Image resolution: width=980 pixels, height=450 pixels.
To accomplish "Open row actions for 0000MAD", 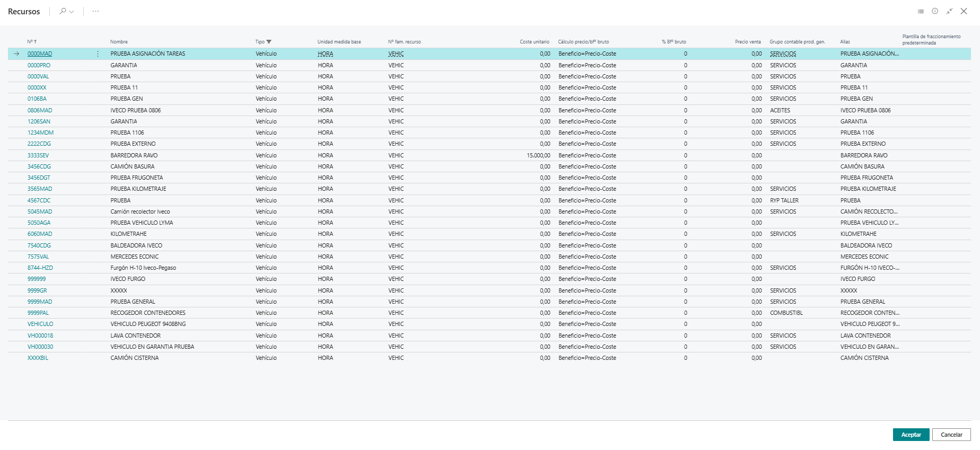I will point(98,54).
